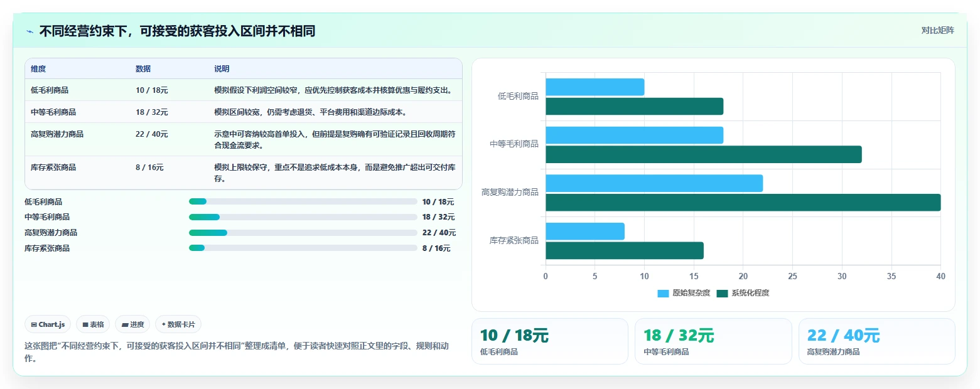Image resolution: width=980 pixels, height=389 pixels.
Task: Click the 中等毛利商品 dark green chart bar
Action: [x=703, y=154]
